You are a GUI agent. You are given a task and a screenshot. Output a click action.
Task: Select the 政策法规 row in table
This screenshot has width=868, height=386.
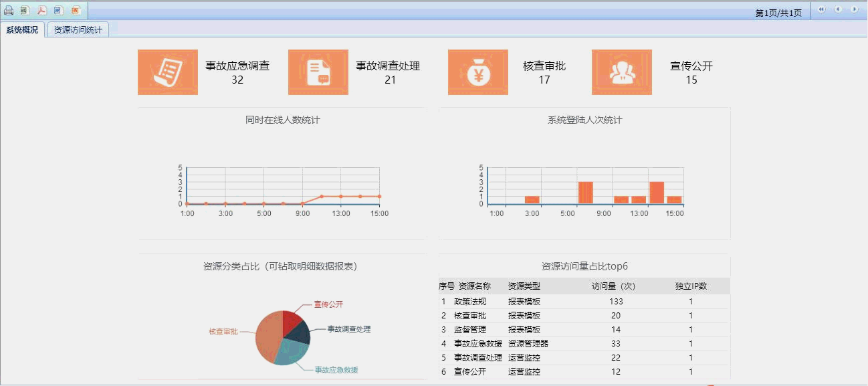tap(584, 302)
